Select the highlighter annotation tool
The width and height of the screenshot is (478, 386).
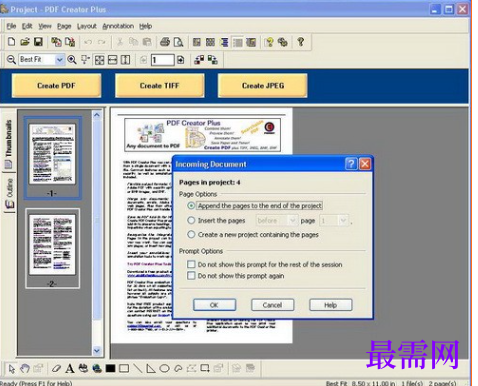(x=56, y=368)
